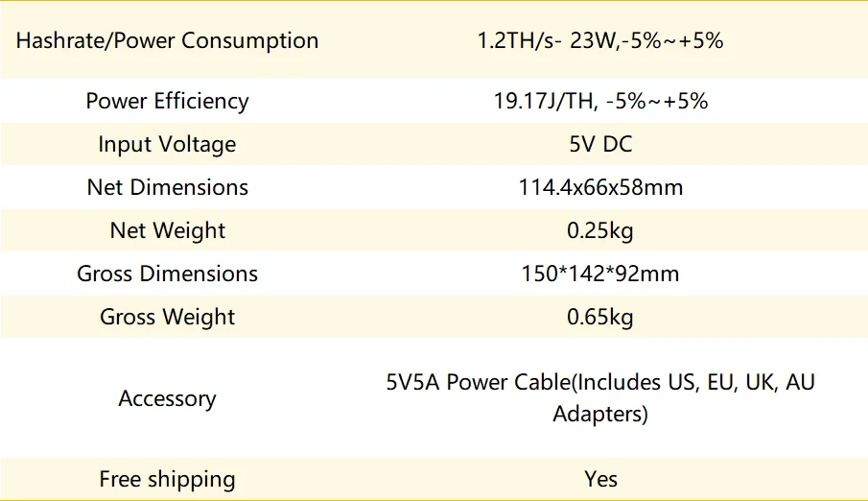868x501 pixels.
Task: Click the Gross Dimensions label
Action: click(x=167, y=274)
